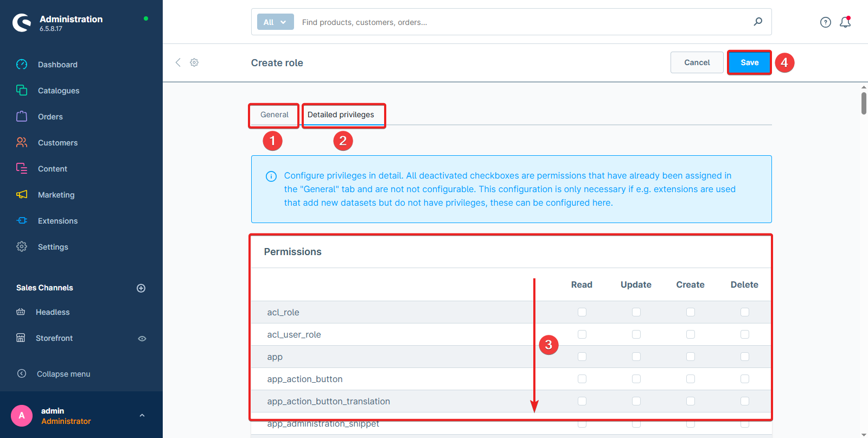
Task: Go back using the left arrow icon
Action: point(178,63)
